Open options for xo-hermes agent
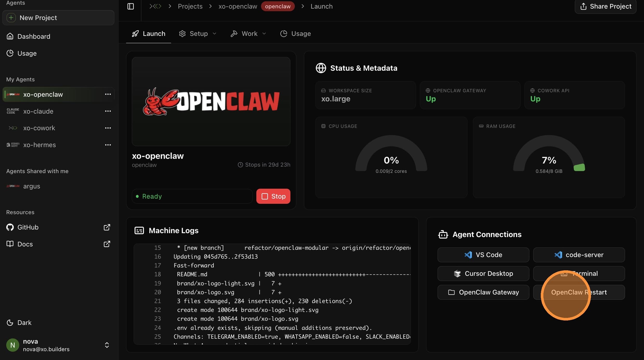Viewport: 644px width, 360px height. [x=108, y=145]
